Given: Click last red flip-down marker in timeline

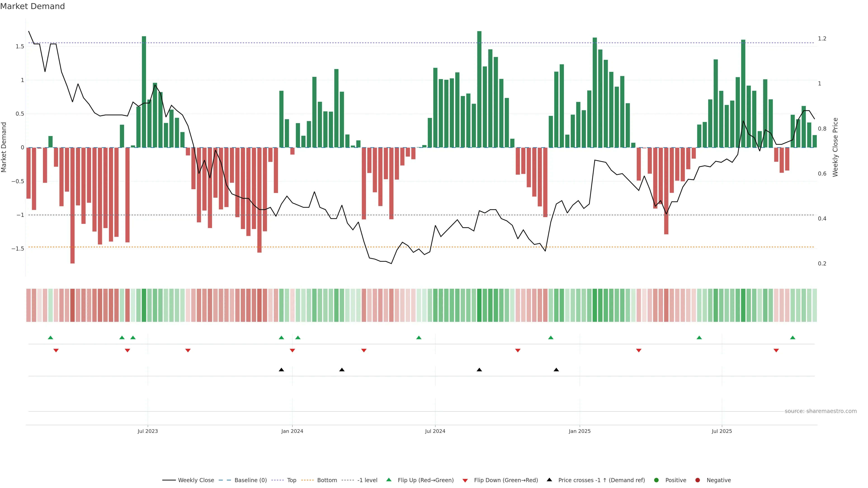Looking at the screenshot, I should click(x=776, y=351).
